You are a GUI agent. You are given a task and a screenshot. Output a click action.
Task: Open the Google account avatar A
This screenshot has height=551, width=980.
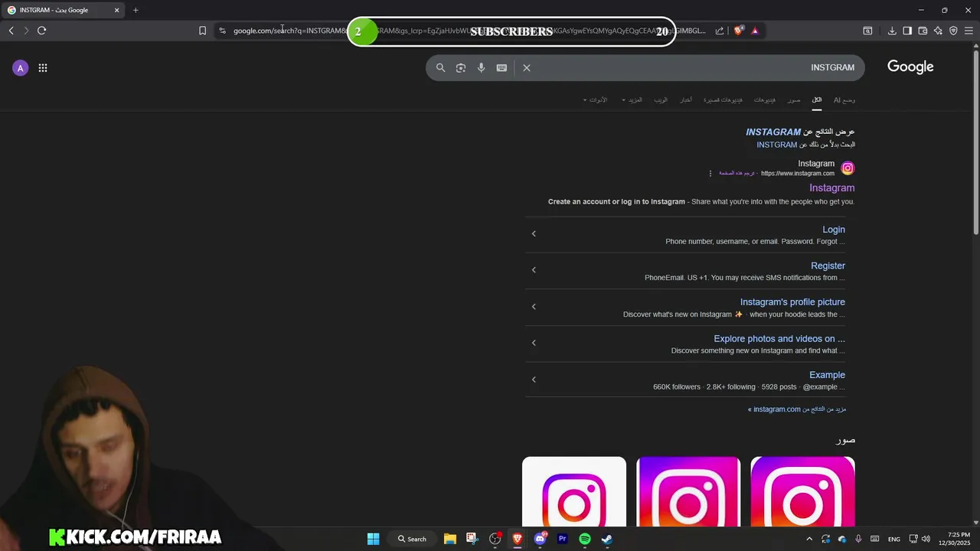point(21,68)
